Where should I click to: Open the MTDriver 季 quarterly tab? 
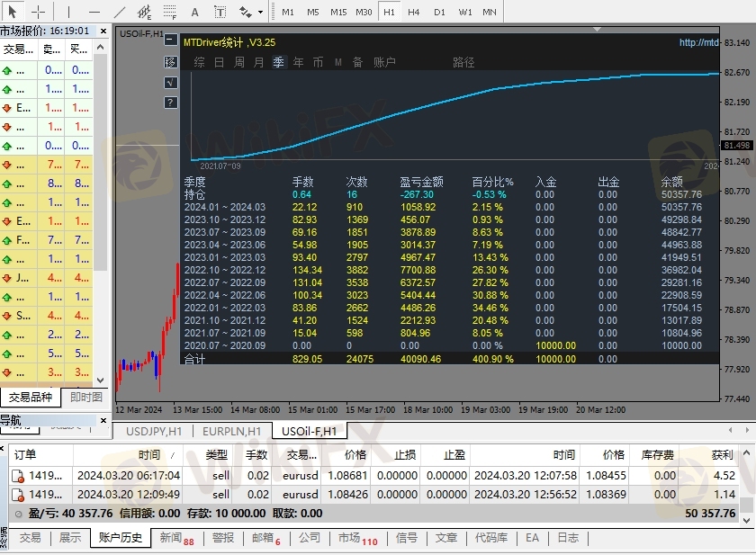pos(279,62)
